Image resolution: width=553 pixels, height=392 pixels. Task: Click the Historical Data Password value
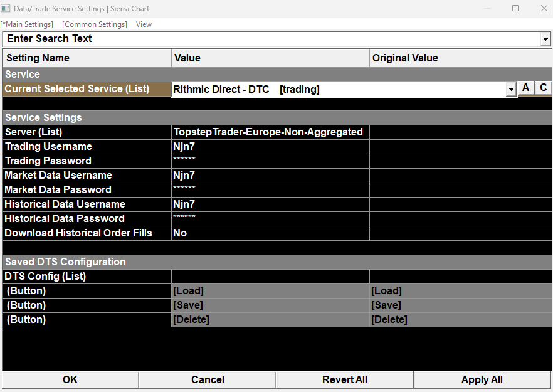270,219
